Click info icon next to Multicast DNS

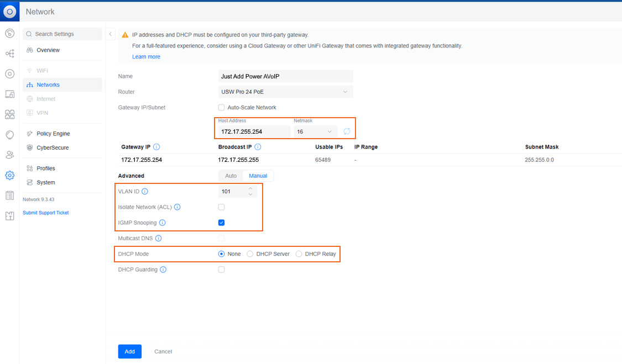[158, 238]
